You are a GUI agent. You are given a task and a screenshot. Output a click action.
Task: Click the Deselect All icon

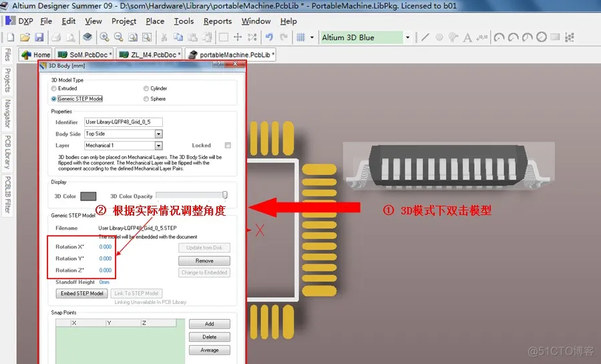[252, 37]
